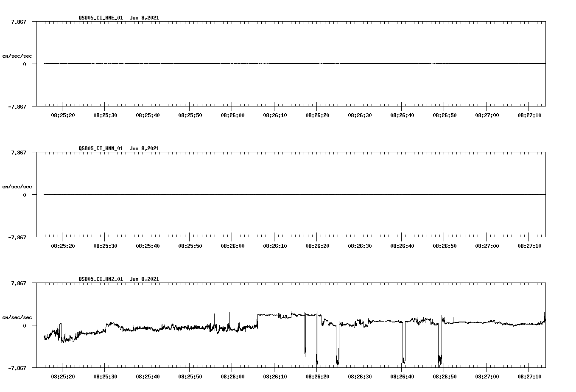
Task: Click the 08:25:20 time label under HNZ plot
Action: tap(63, 377)
